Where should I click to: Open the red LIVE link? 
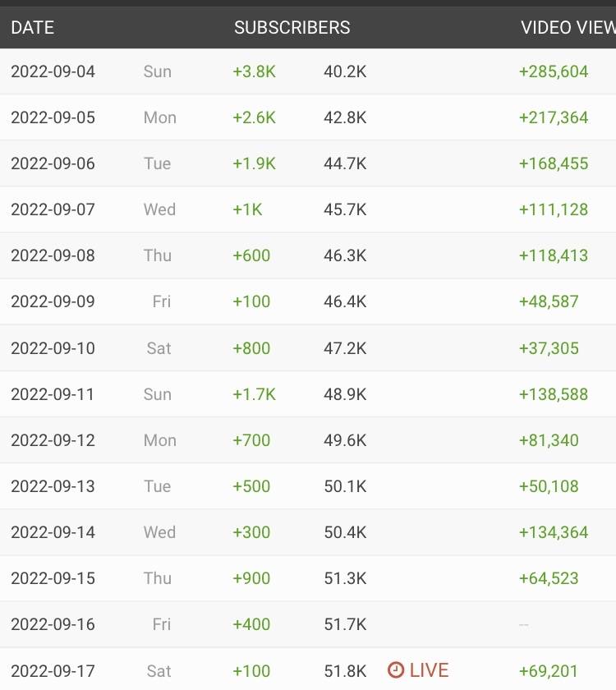(x=428, y=670)
